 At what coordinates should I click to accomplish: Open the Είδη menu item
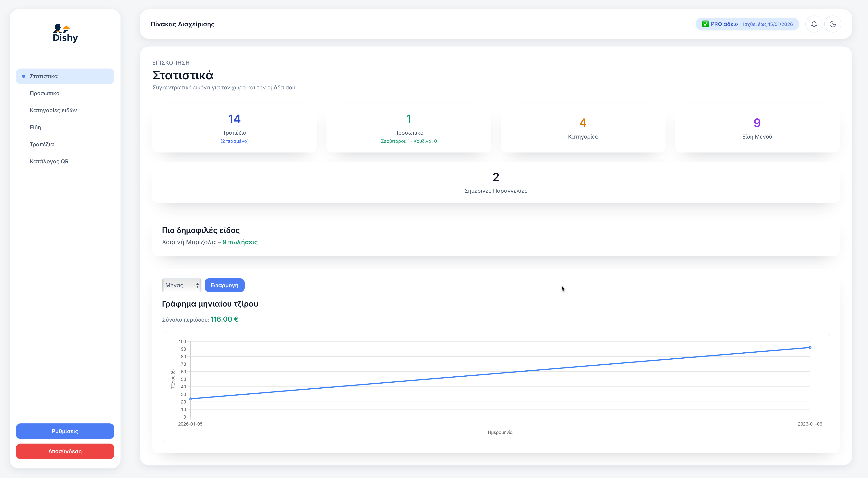(35, 127)
